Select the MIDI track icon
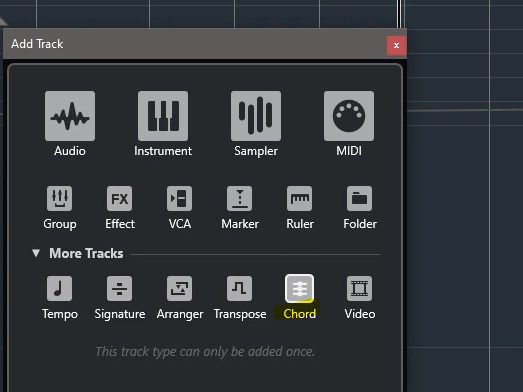Screen dimensions: 523x392 click(349, 116)
